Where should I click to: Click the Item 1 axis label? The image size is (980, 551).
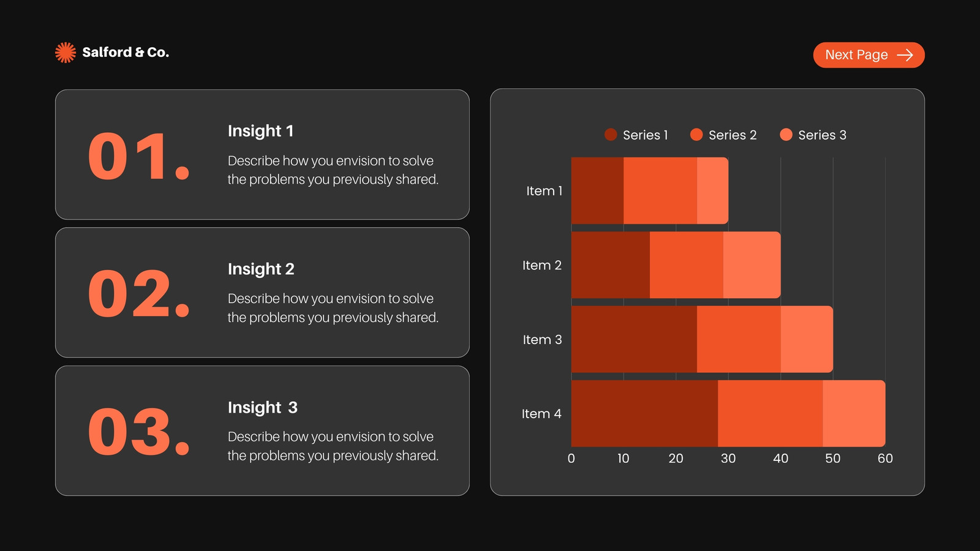[545, 191]
